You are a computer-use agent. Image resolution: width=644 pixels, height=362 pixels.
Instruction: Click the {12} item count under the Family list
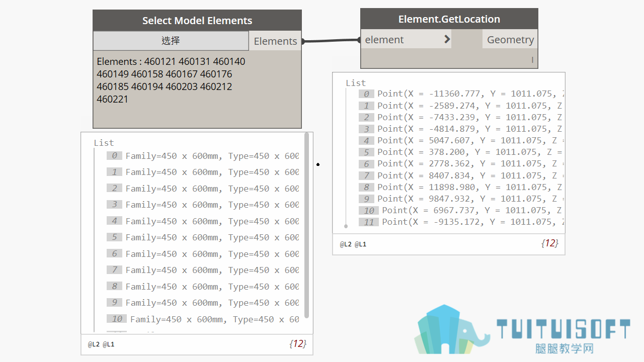tap(298, 344)
